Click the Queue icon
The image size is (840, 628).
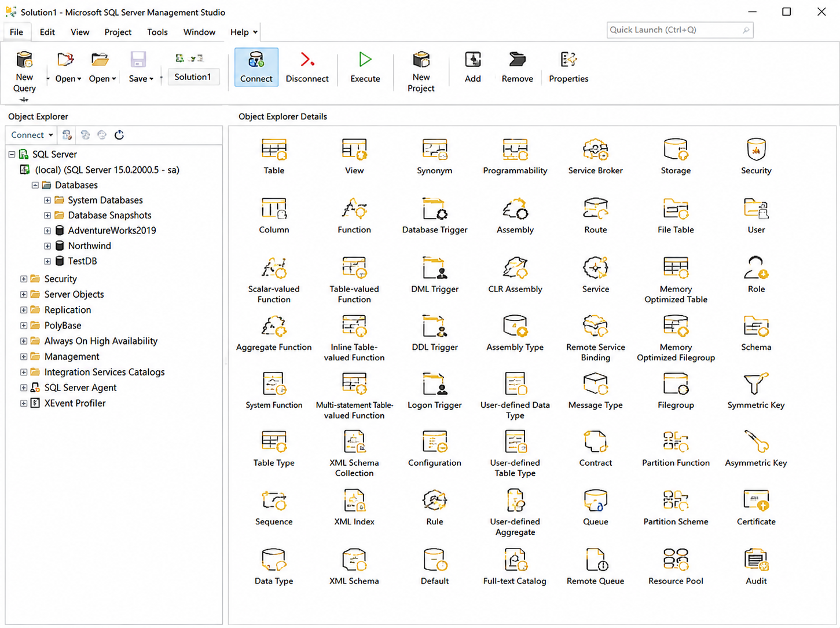point(596,501)
